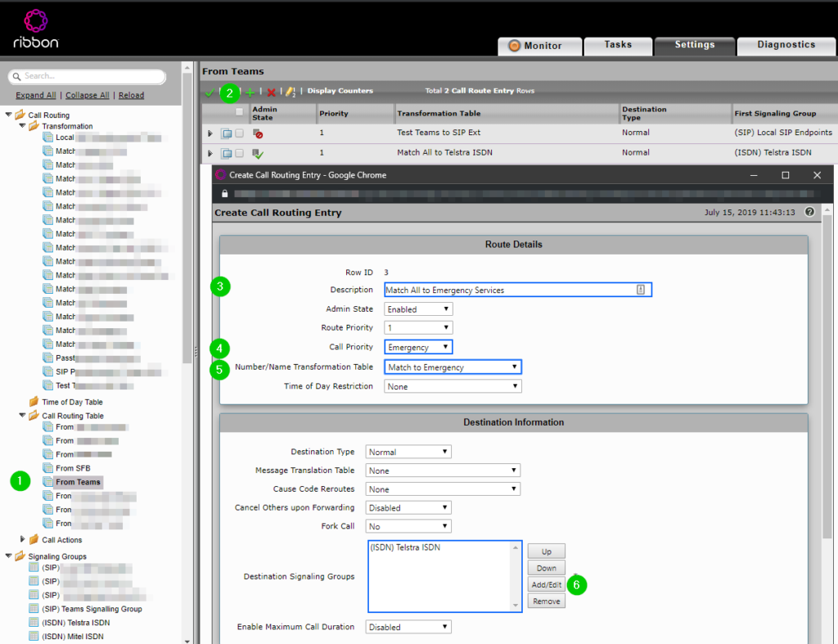
Task: Click table icon beside (ISDN) Mitel ISDN
Action: click(x=34, y=636)
